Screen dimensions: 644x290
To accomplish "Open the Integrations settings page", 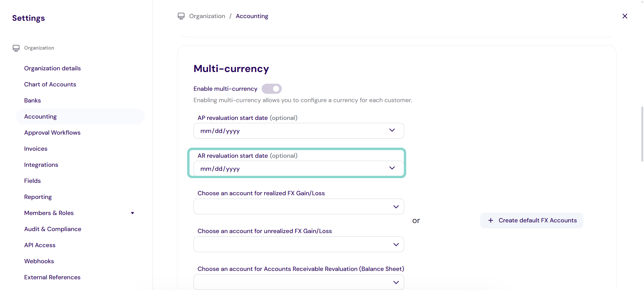I will pyautogui.click(x=41, y=165).
